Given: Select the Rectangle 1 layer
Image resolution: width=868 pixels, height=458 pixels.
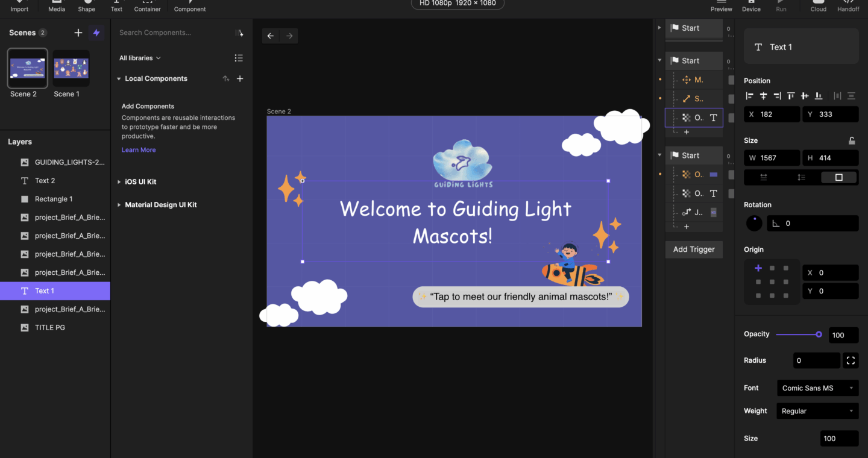Looking at the screenshot, I should (54, 199).
